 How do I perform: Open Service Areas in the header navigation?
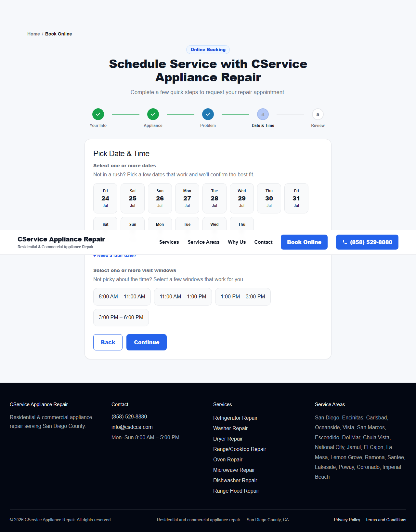pos(203,242)
